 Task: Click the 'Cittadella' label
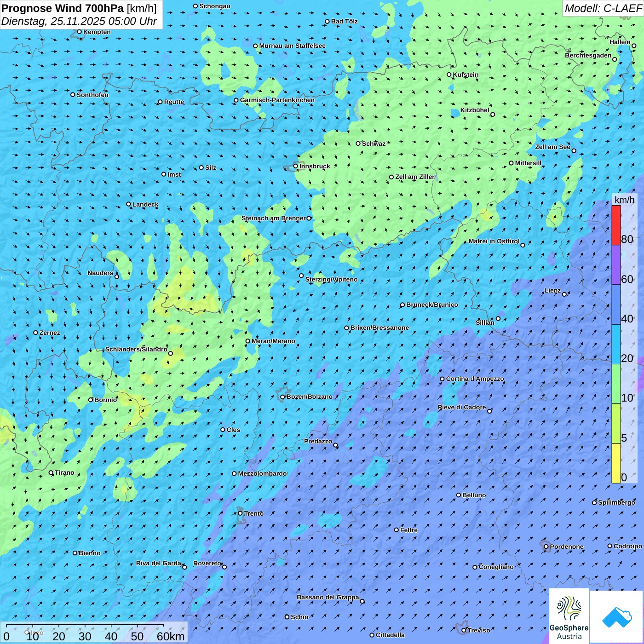click(390, 635)
